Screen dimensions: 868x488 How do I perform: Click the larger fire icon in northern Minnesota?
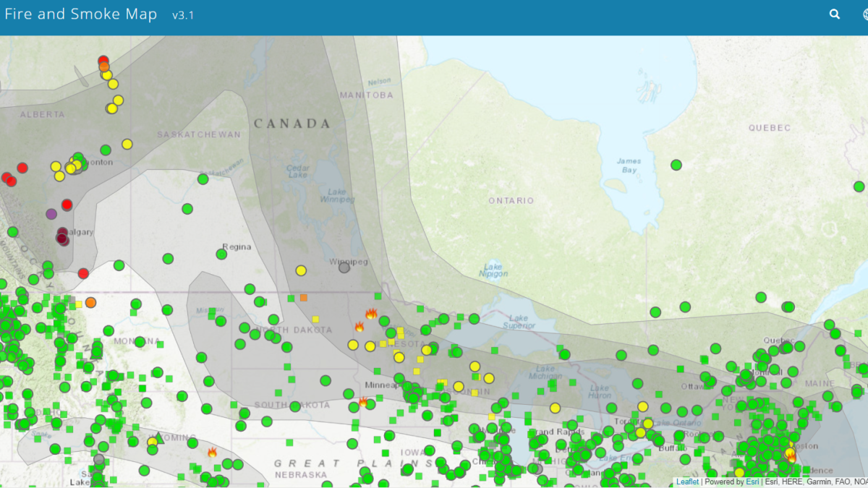(371, 314)
